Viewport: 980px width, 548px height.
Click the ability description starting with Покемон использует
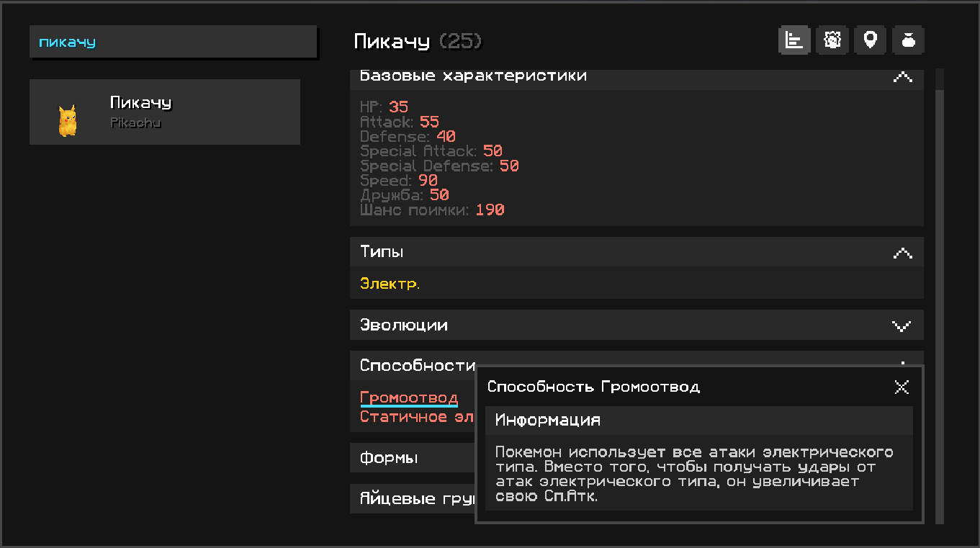pos(695,475)
